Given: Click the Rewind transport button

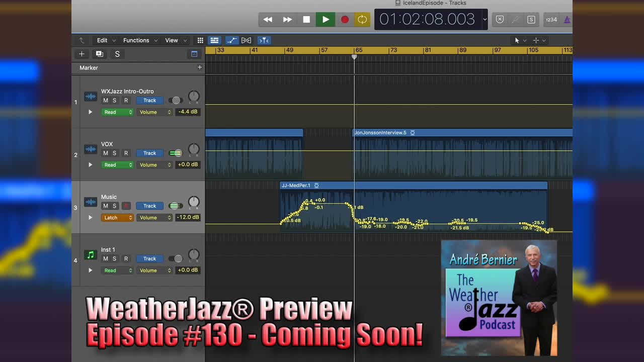Looking at the screenshot, I should (x=268, y=20).
